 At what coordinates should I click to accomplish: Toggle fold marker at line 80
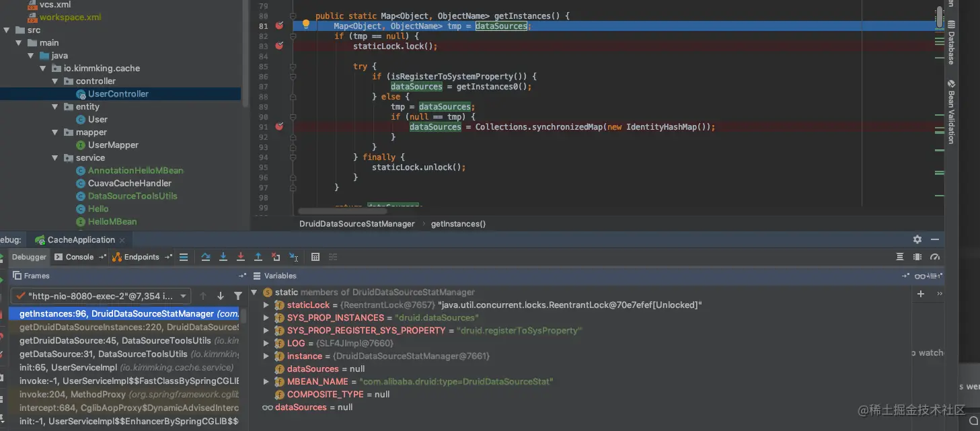tap(293, 15)
